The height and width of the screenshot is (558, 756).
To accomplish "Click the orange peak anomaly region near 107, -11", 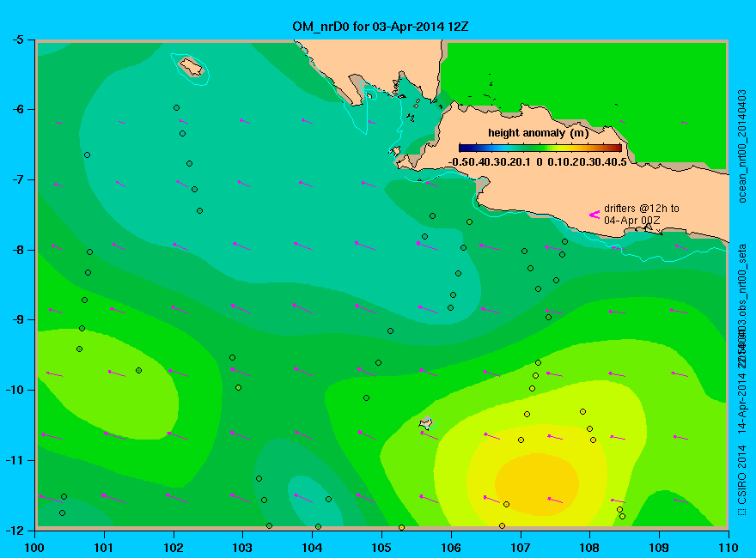I will [x=537, y=483].
